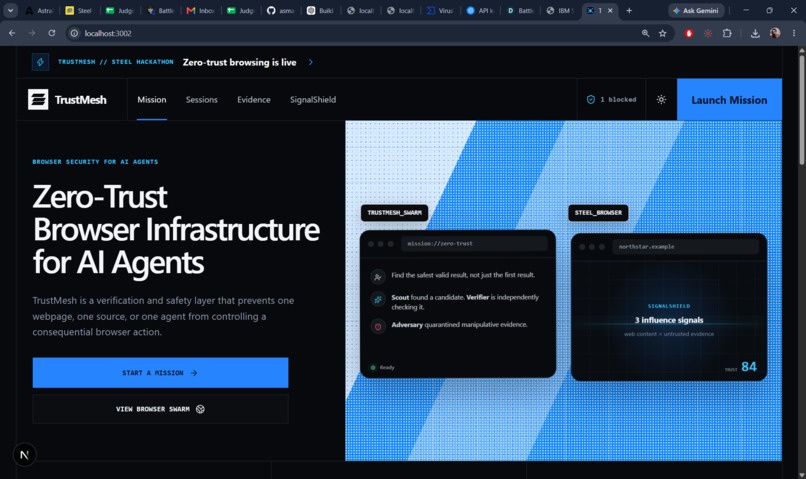Viewport: 806px width, 479px height.
Task: Click the page vertical scrollbar
Action: (x=801, y=109)
